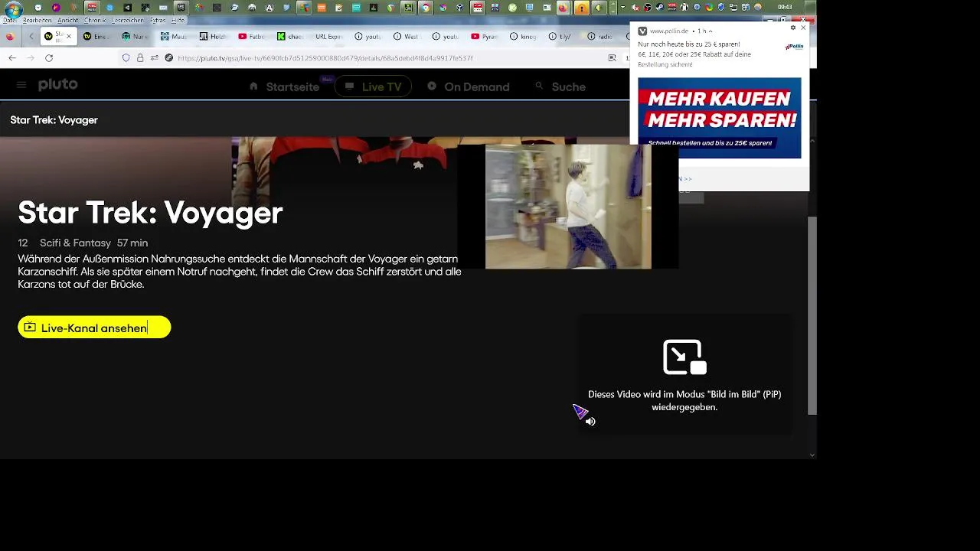This screenshot has height=551, width=980.
Task: Go to Startseite in Pluto navigation
Action: click(284, 86)
